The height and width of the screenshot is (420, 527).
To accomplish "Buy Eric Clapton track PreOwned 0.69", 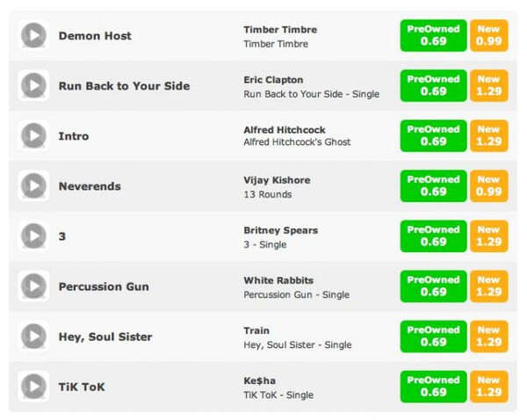I will click(x=433, y=85).
